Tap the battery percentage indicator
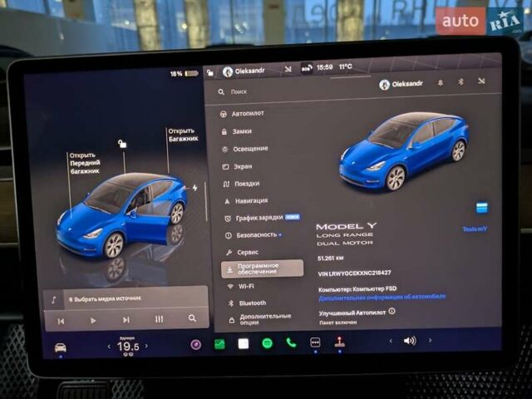 tap(184, 74)
